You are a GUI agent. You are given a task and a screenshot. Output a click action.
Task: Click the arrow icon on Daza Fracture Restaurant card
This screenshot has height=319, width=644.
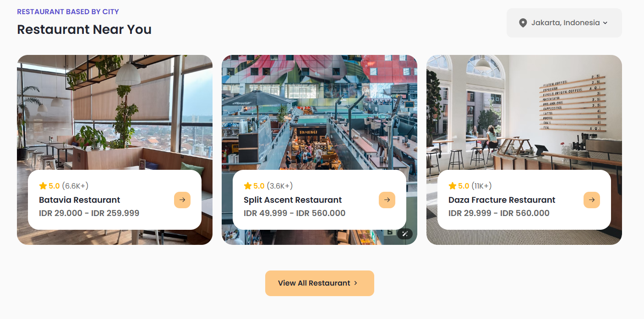click(592, 200)
